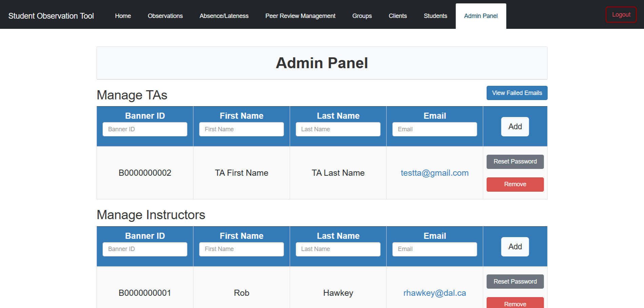Screen dimensions: 644x308
Task: Reset password for testta@gmail.com
Action: tap(515, 162)
